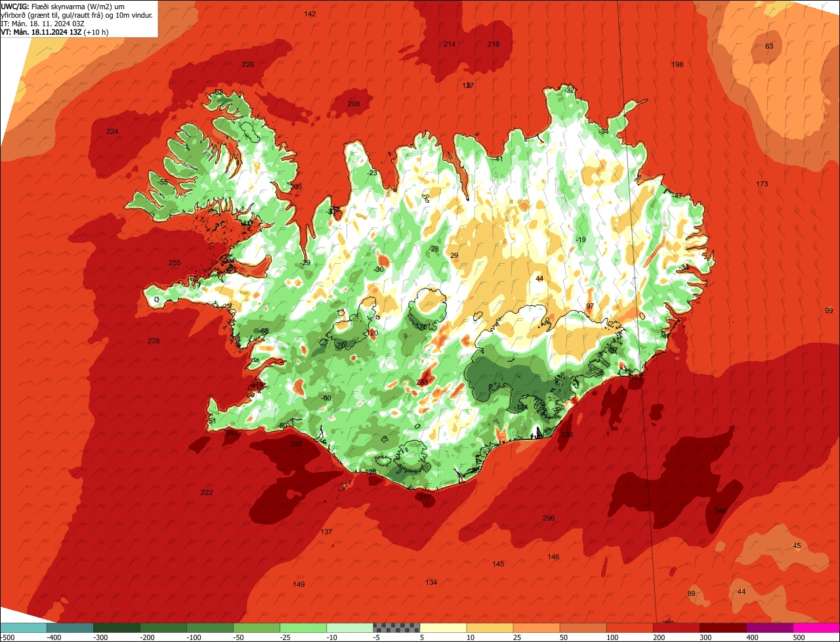Click the value 208 on the map
Screen dimensions: 840x642
pos(354,104)
